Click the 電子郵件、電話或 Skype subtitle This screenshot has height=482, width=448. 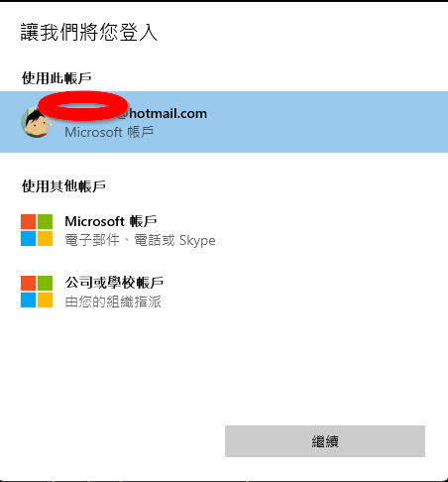pos(140,240)
